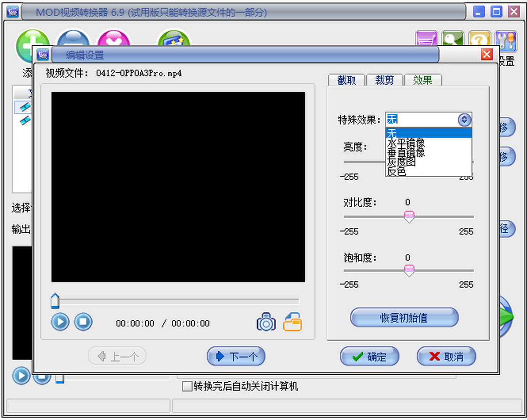The image size is (527, 420).
Task: Confirm with the 确定 button
Action: click(369, 356)
